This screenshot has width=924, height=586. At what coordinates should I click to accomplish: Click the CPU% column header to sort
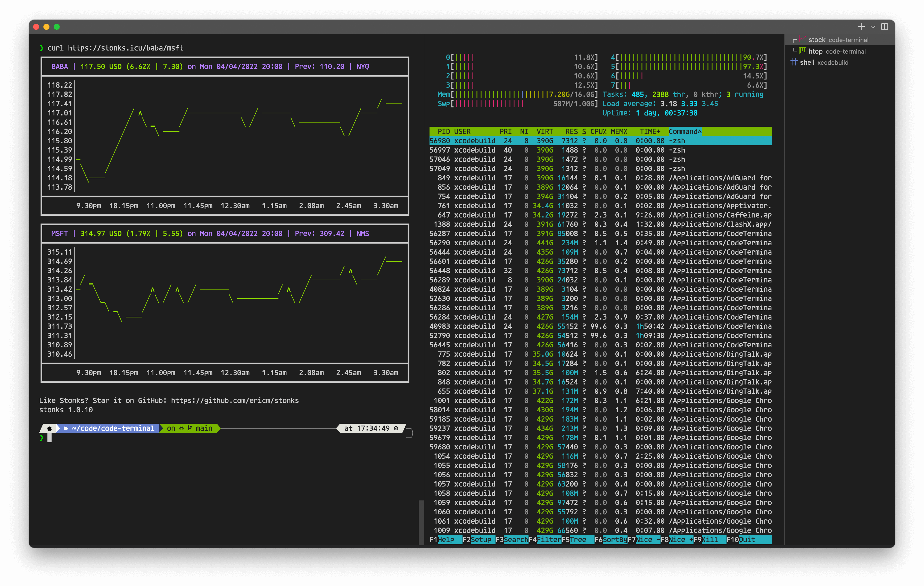click(x=598, y=131)
